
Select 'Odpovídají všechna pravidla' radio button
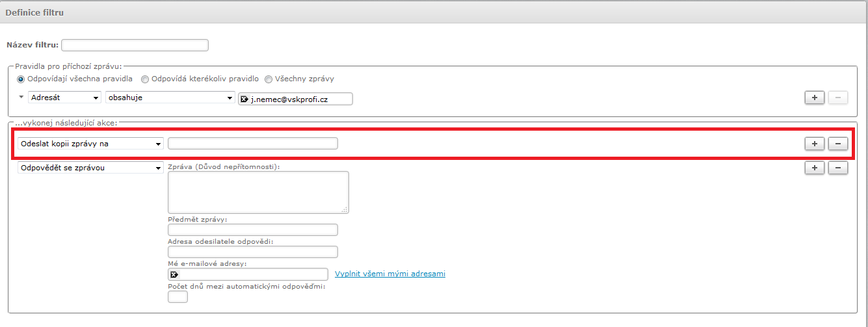pos(21,79)
